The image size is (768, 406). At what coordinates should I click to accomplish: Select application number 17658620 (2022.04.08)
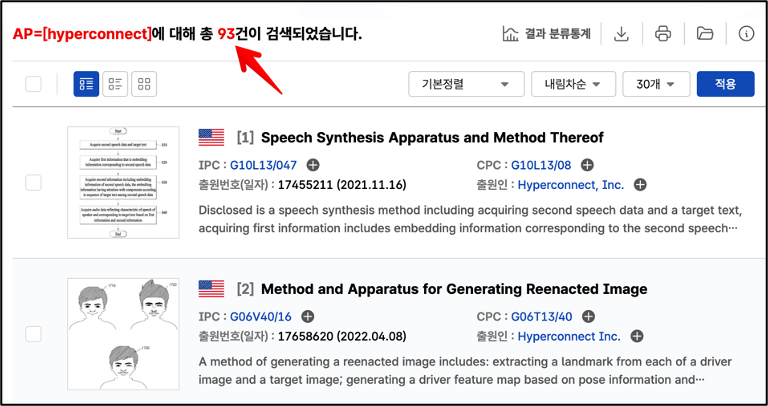coord(342,336)
